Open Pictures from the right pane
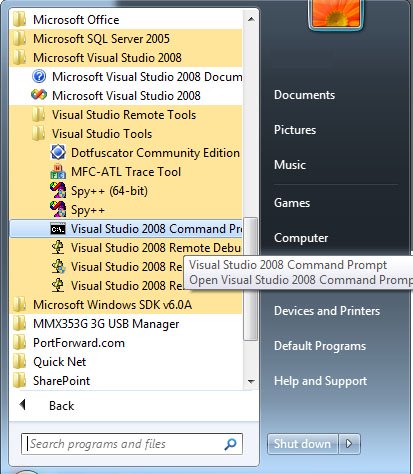 pos(295,130)
